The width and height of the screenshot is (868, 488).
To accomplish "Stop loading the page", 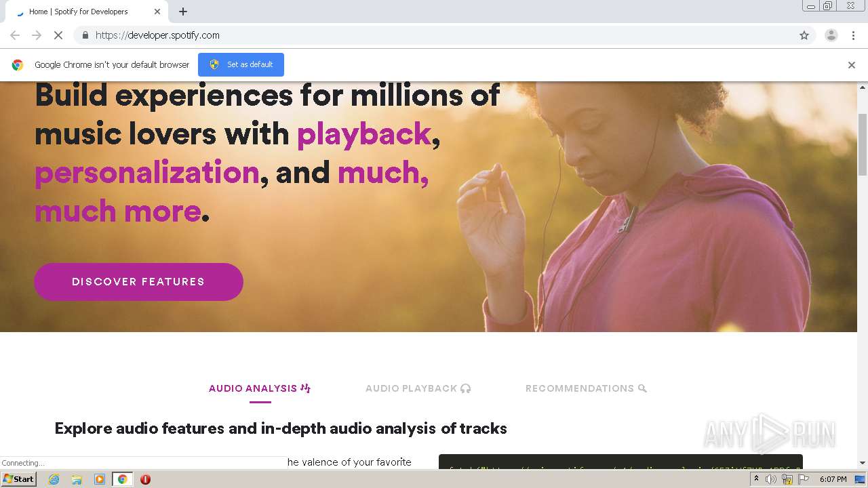I will (x=58, y=35).
